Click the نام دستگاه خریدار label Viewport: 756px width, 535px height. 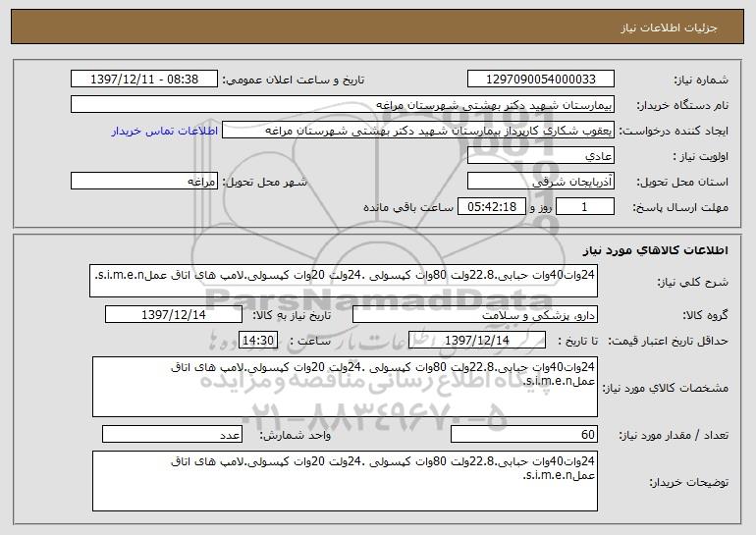(682, 106)
